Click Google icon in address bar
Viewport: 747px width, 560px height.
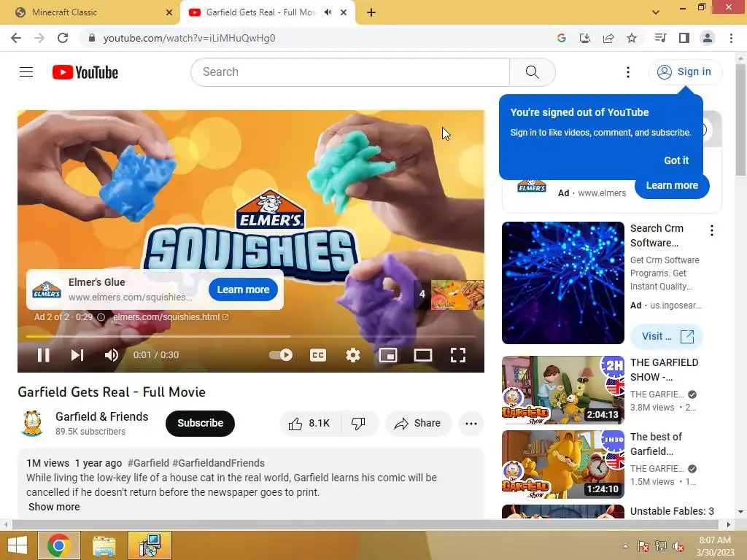(x=562, y=38)
